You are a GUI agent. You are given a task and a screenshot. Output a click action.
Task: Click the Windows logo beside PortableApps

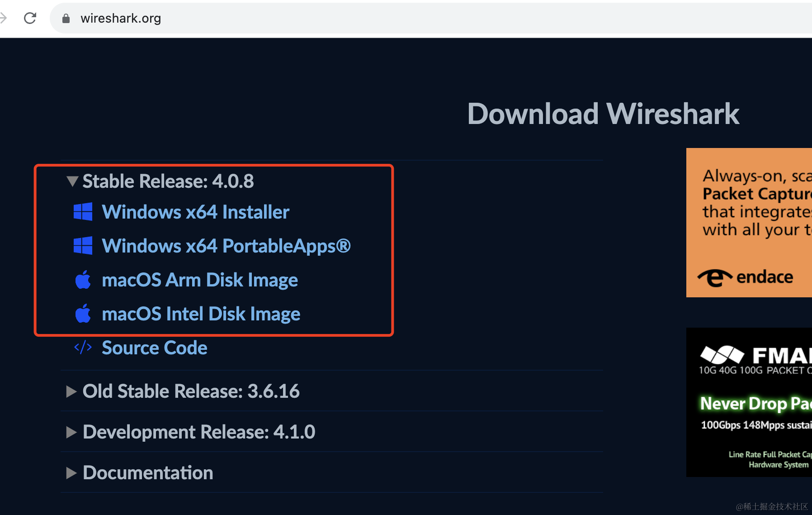pyautogui.click(x=83, y=245)
